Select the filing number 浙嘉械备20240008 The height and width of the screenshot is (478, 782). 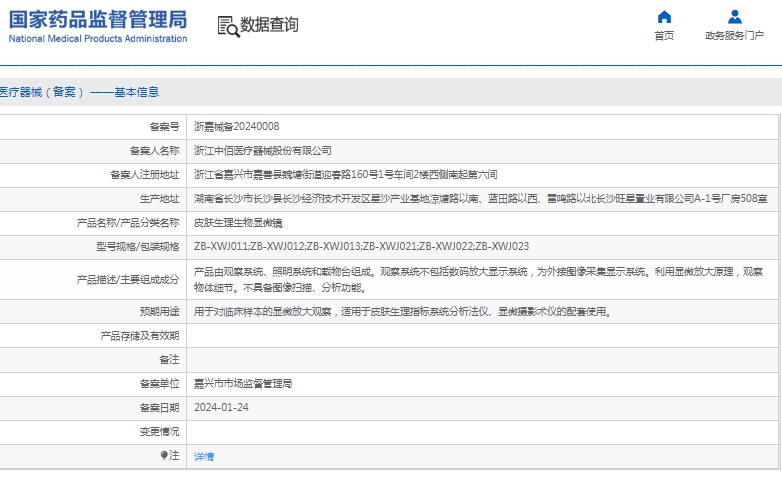236,126
